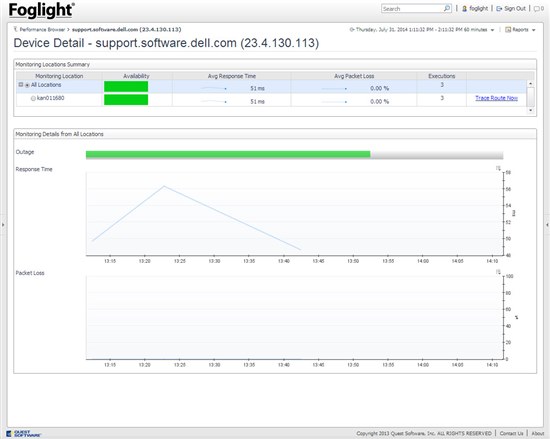550x439 pixels.
Task: Select the kan011680 radio button
Action: [x=33, y=99]
